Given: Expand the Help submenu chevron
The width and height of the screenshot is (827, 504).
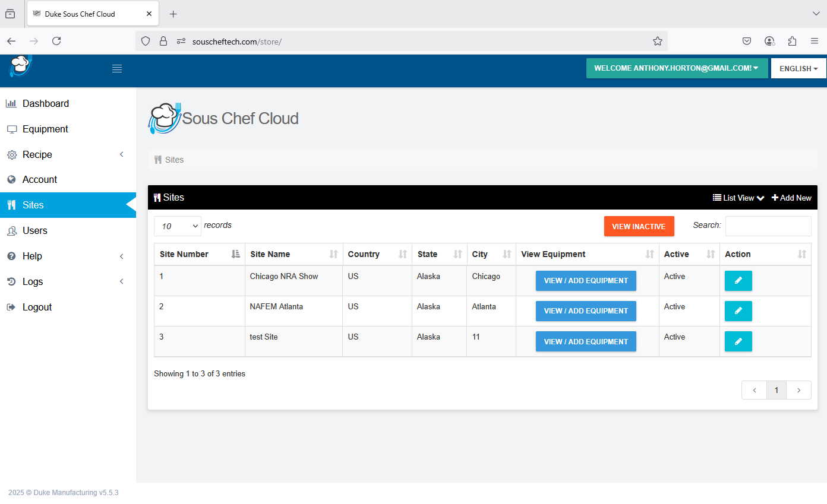Looking at the screenshot, I should click(x=122, y=256).
